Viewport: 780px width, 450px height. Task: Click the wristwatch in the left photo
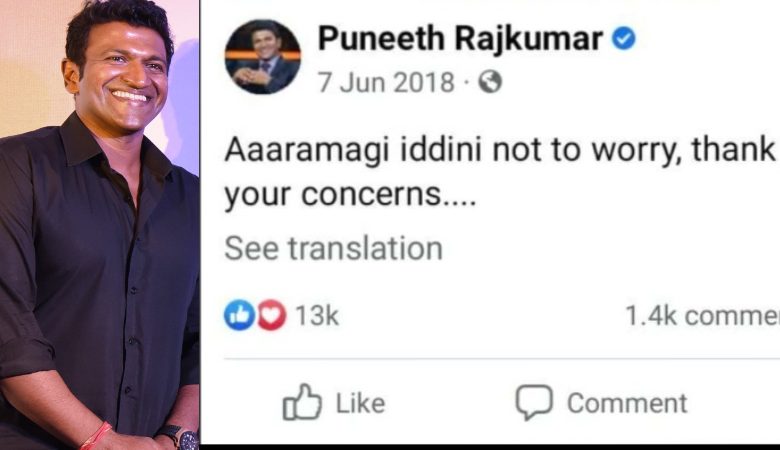tap(181, 438)
